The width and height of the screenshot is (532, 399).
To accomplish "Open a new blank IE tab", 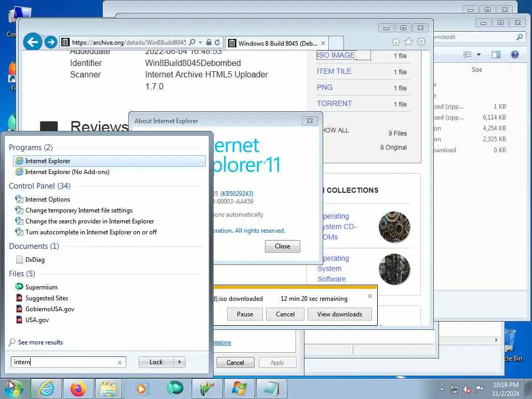I will [x=336, y=43].
